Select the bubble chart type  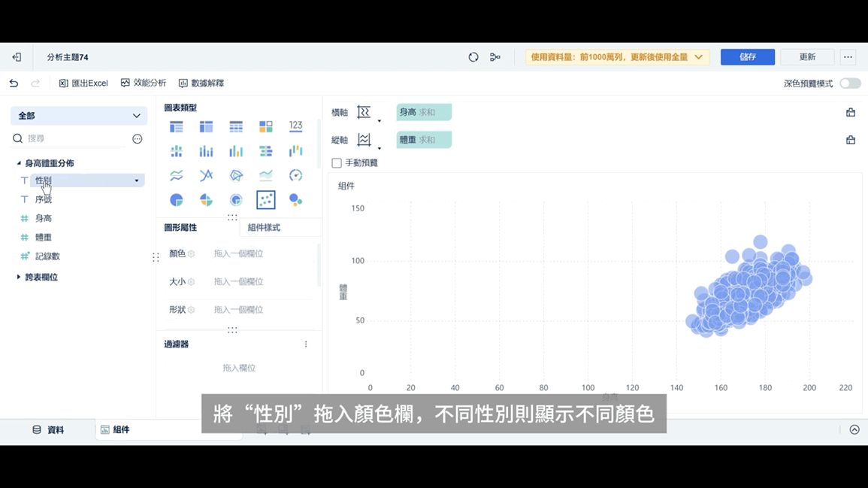pos(295,200)
